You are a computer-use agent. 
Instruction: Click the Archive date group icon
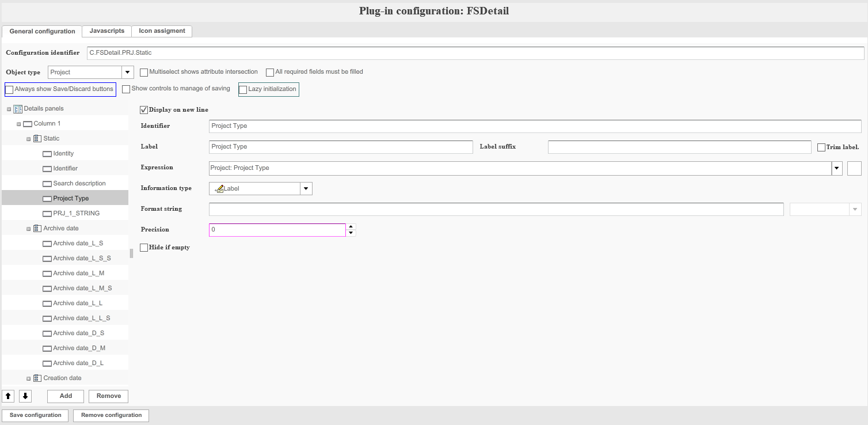click(37, 229)
